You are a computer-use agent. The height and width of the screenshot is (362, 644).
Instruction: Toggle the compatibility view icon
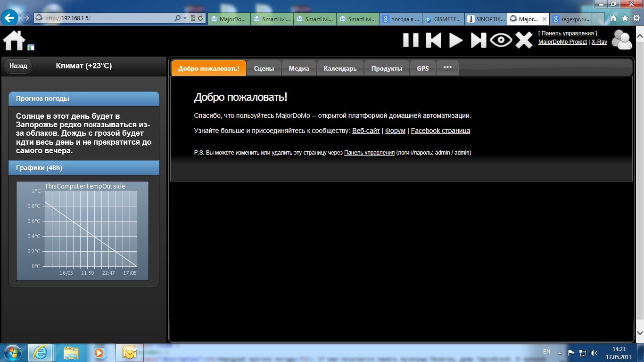[193, 18]
